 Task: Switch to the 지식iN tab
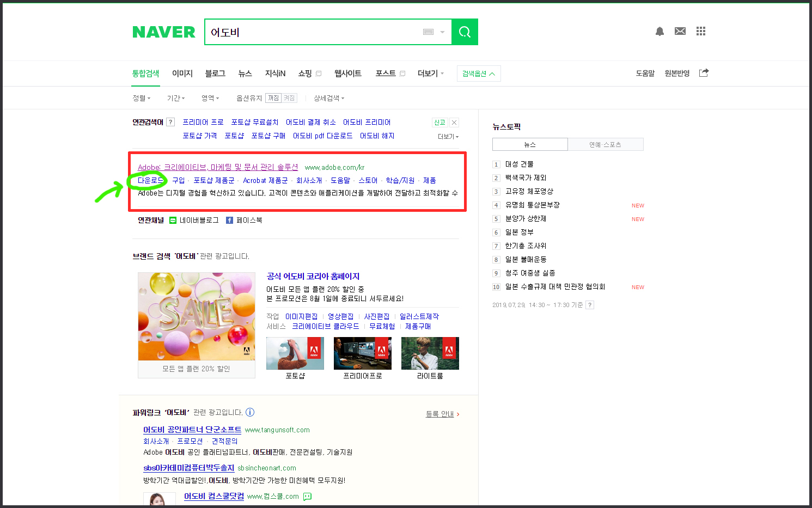275,74
